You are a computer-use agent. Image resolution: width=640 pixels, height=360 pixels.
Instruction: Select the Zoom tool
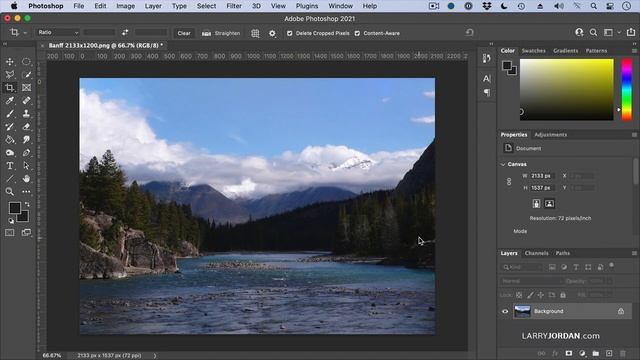[10, 191]
